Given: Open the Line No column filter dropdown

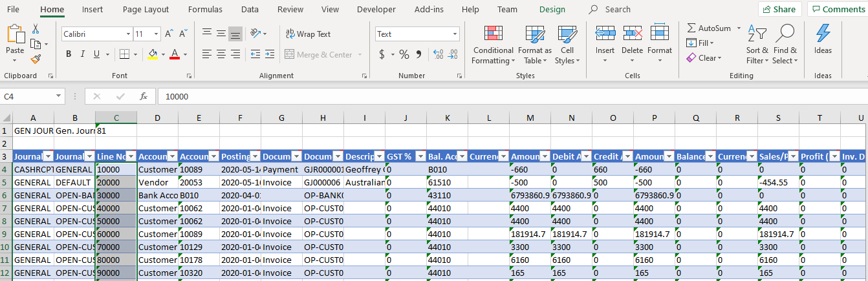Looking at the screenshot, I should pos(131,156).
